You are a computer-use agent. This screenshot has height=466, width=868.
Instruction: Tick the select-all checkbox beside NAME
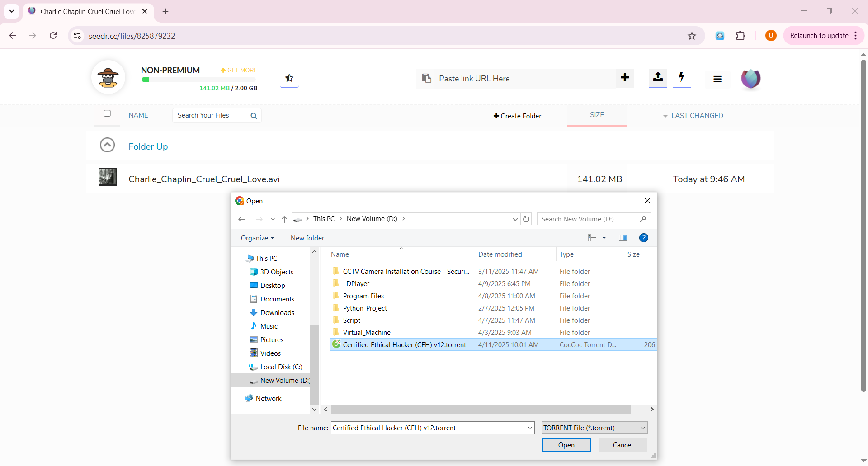(x=107, y=113)
